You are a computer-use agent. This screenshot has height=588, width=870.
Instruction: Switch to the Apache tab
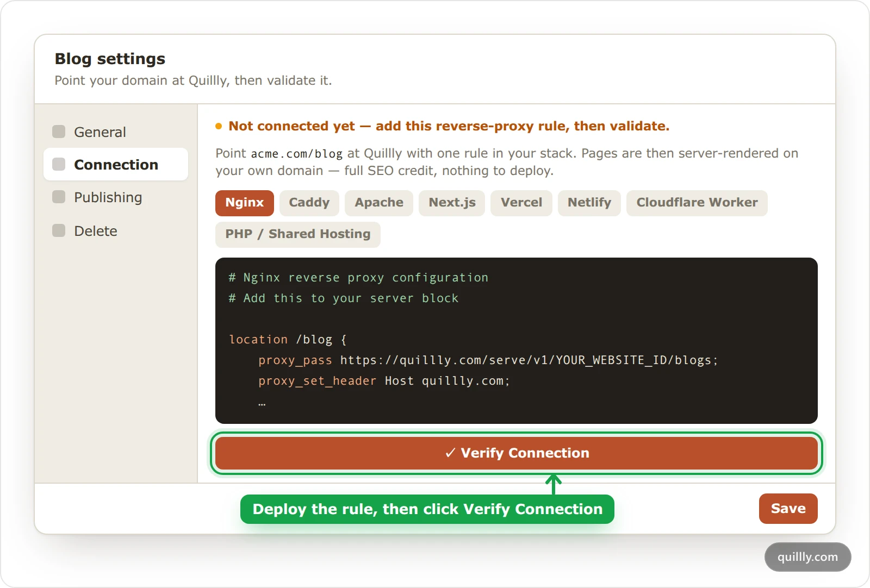(x=379, y=203)
